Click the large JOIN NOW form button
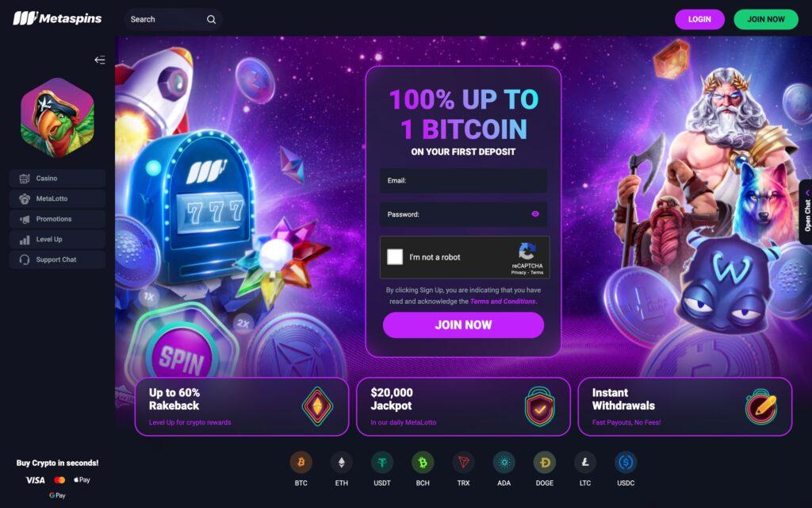Image resolution: width=812 pixels, height=508 pixels. (463, 325)
